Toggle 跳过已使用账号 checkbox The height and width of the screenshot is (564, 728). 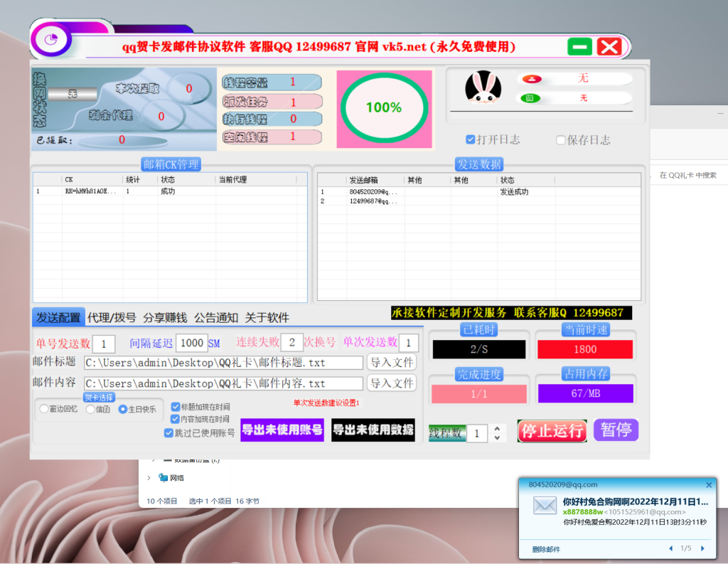pyautogui.click(x=169, y=432)
